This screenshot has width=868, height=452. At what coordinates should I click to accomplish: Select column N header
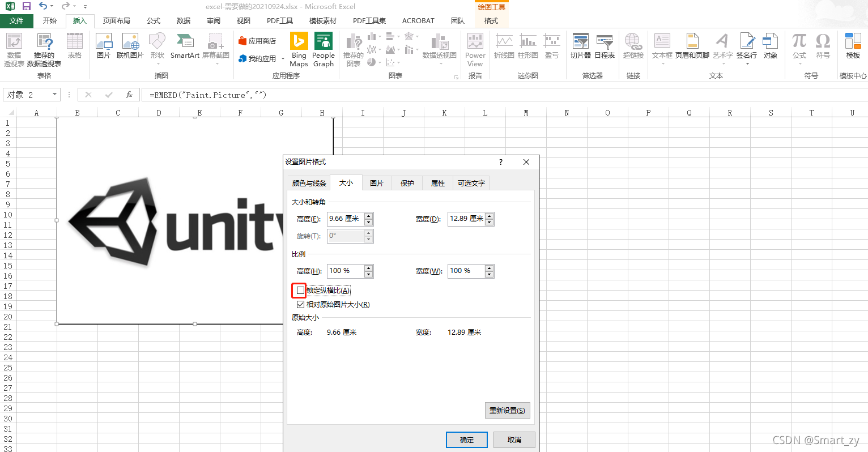click(x=567, y=113)
